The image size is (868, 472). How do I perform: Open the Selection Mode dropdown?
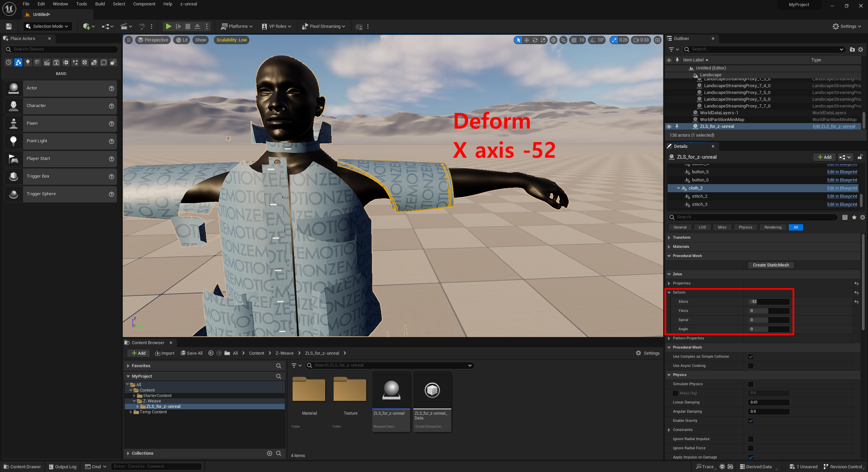point(47,26)
